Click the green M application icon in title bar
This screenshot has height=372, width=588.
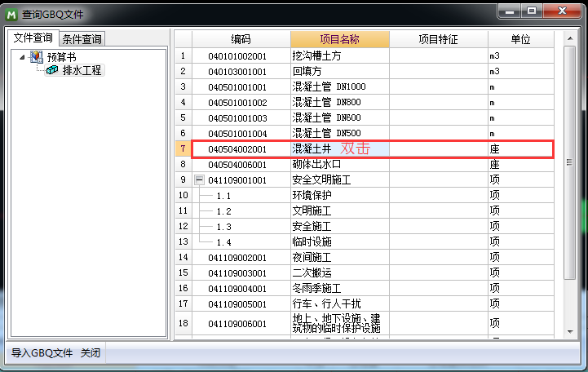click(x=11, y=13)
